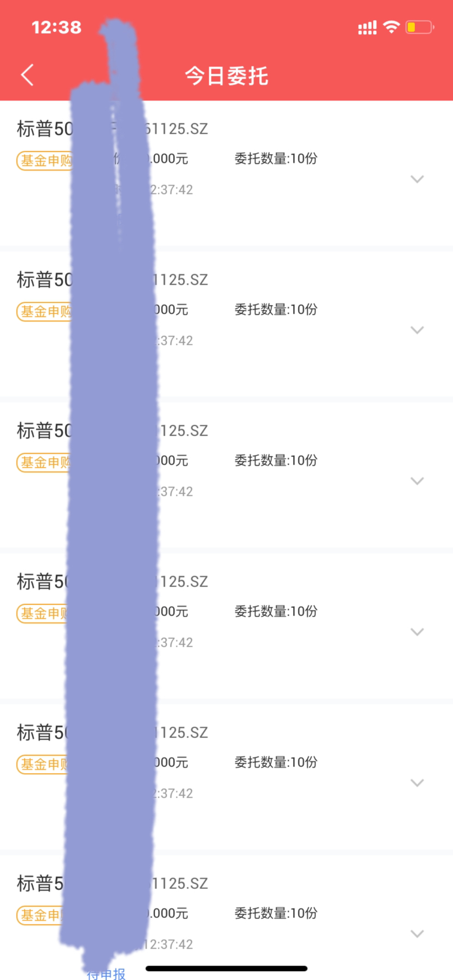Open details chevron of fifth order entry
This screenshot has height=980, width=453.
417,783
